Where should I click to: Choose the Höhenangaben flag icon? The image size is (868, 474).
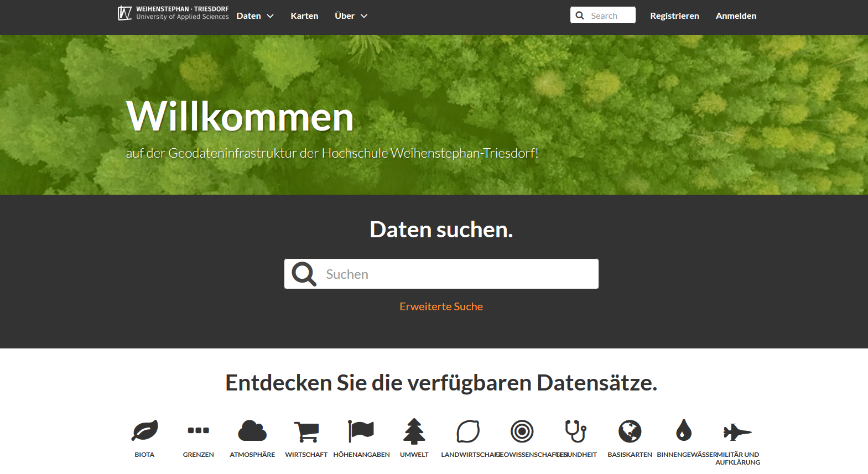[361, 431]
